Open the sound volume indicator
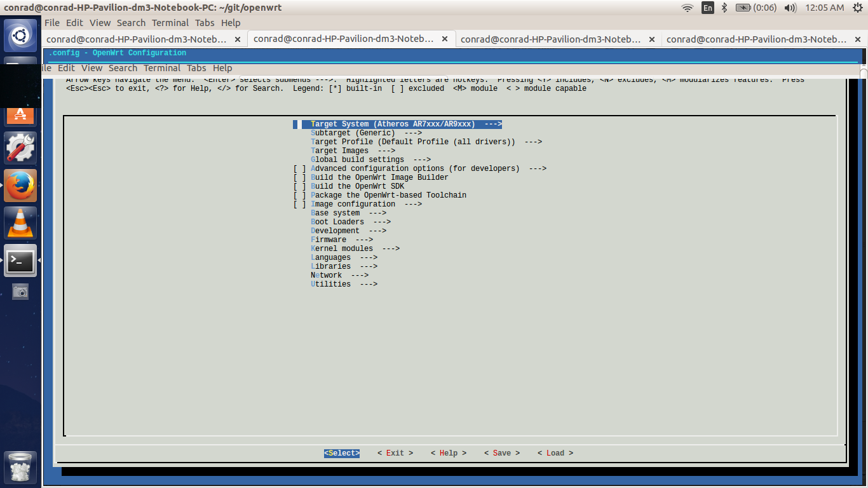Screen dimensions: 868x488 pyautogui.click(x=790, y=8)
